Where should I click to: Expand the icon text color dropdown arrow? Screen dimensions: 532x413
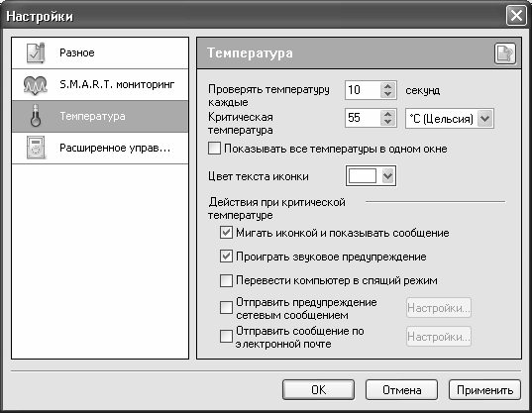pyautogui.click(x=387, y=175)
